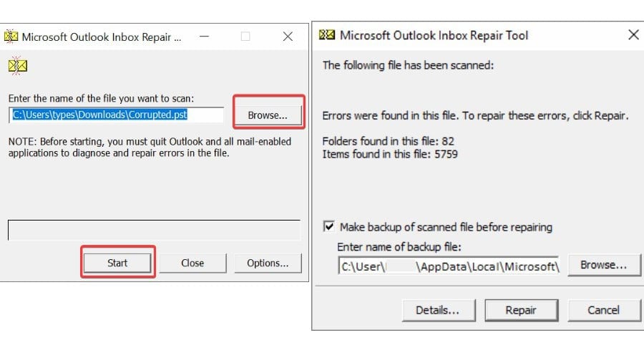Click the envelope icon in the Repair Tool title bar
This screenshot has width=644, height=358.
(327, 35)
